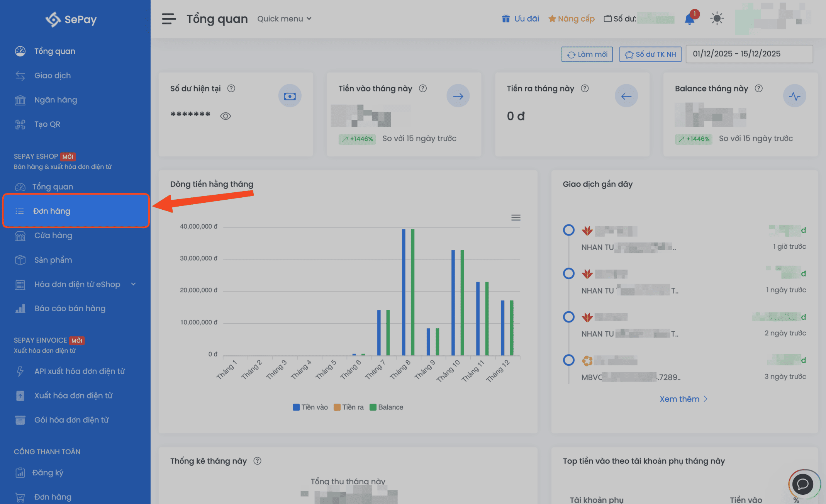The height and width of the screenshot is (504, 826).
Task: Open the chat support bubble icon
Action: [803, 484]
